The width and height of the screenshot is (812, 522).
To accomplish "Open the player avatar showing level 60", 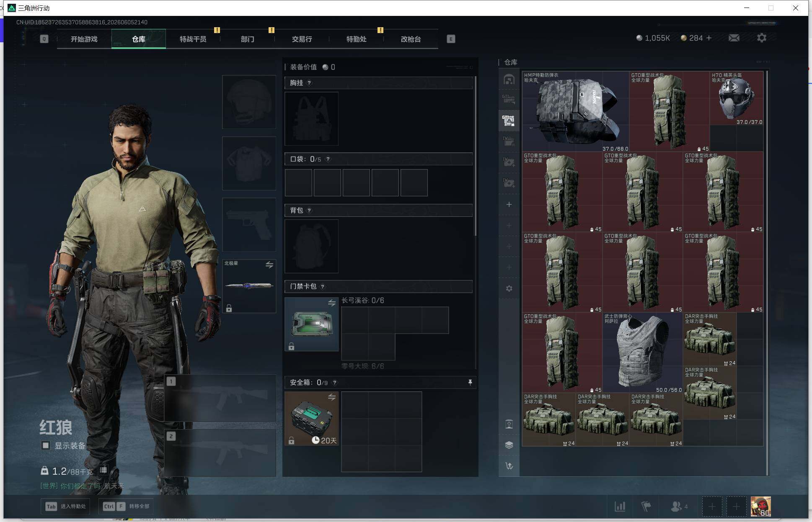I will pos(761,507).
